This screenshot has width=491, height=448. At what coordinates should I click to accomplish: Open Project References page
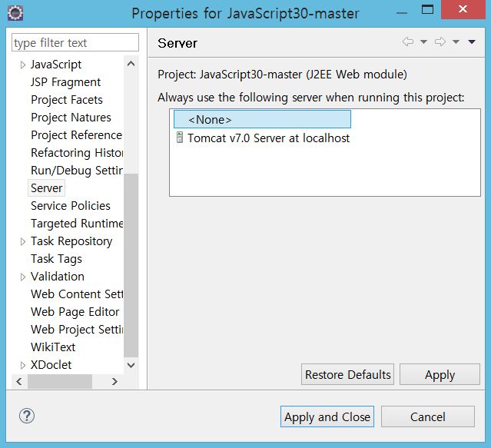click(76, 135)
